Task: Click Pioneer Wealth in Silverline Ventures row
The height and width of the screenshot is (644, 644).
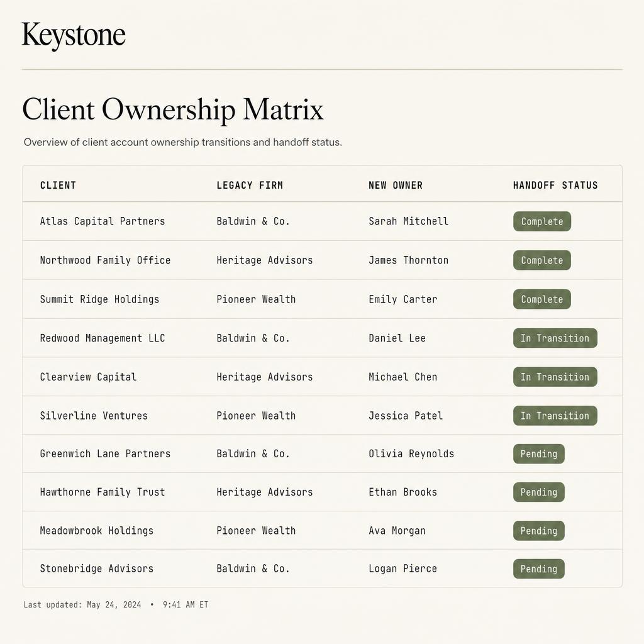Action: 256,416
